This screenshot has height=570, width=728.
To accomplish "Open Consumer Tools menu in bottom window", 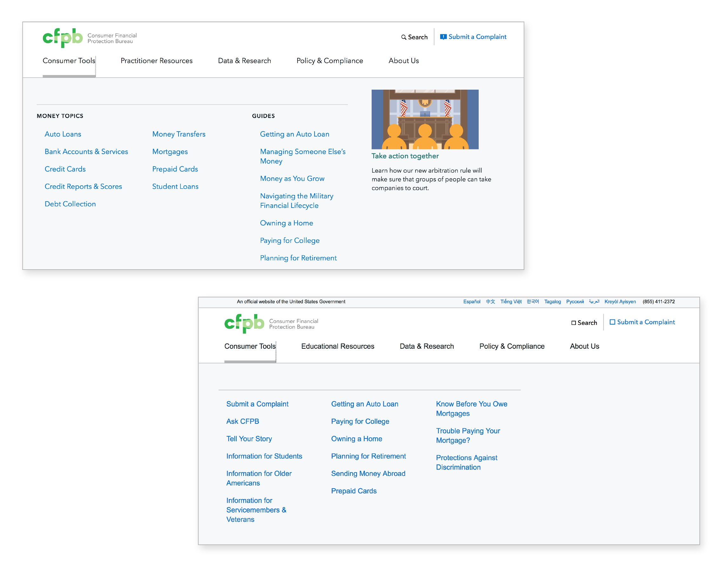I will click(x=250, y=346).
